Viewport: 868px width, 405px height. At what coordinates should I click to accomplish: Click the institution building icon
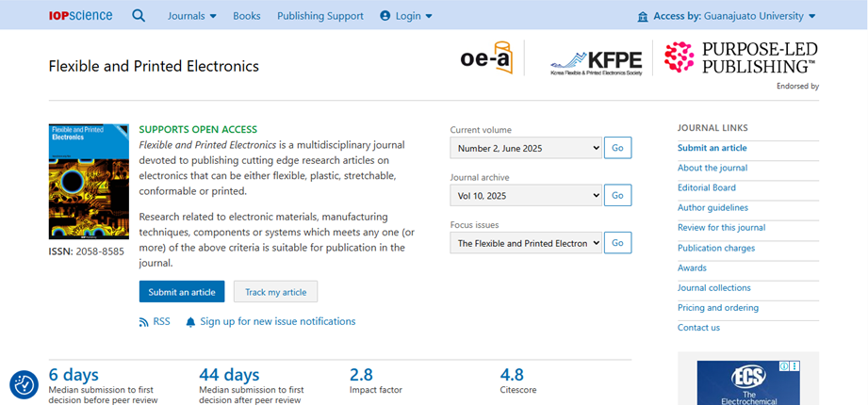643,17
